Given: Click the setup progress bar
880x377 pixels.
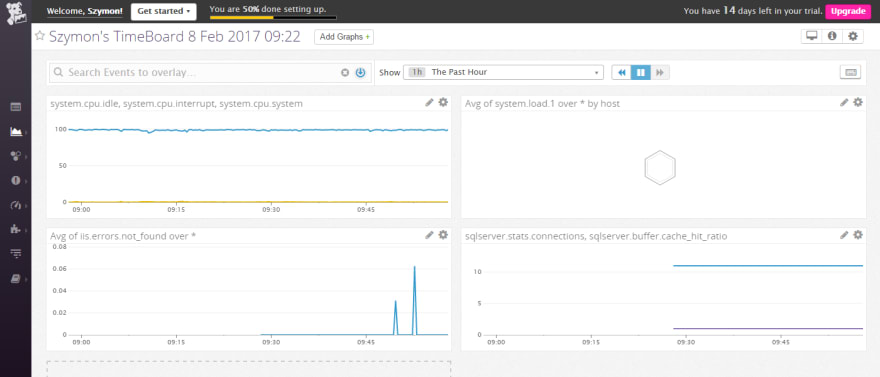Looking at the screenshot, I should 273,17.
